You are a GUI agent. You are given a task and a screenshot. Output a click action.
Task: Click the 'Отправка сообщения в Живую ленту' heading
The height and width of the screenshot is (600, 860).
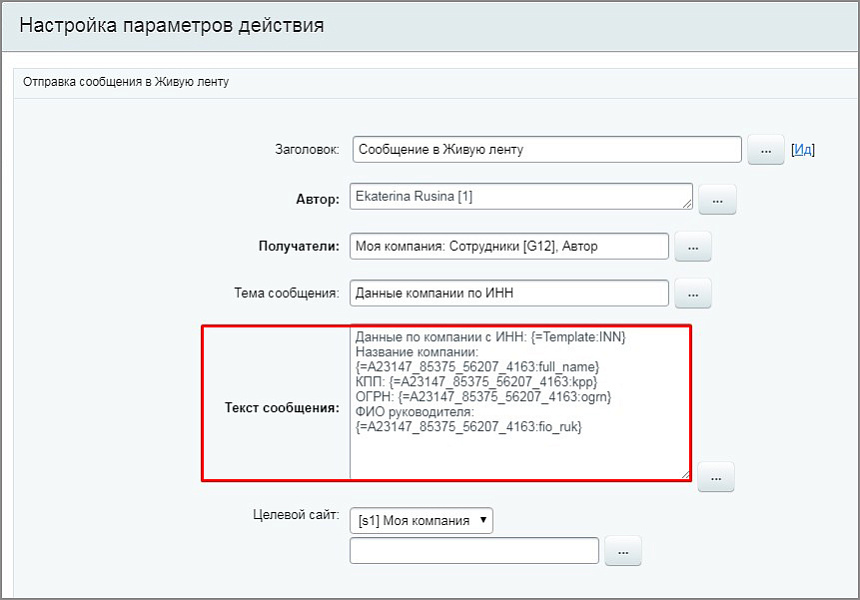tap(126, 81)
